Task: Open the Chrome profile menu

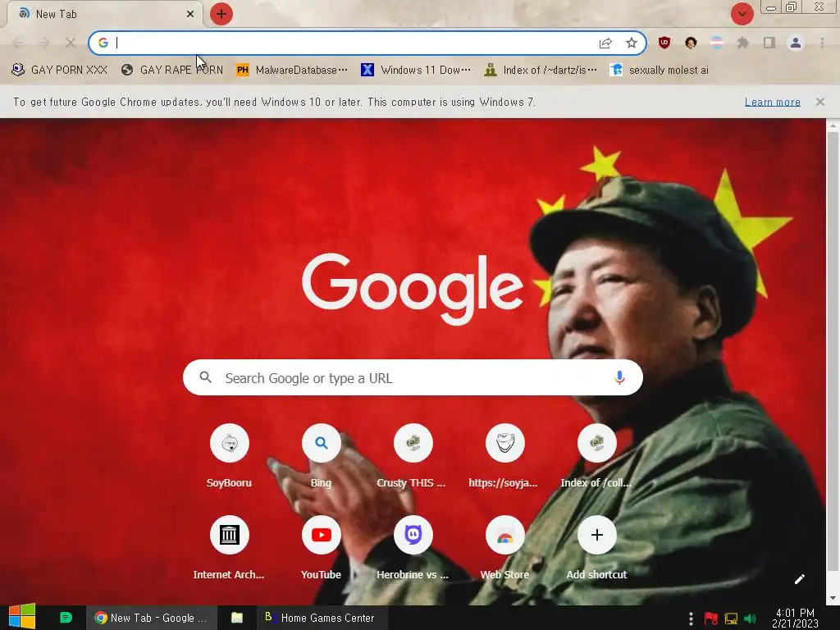Action: 796,43
